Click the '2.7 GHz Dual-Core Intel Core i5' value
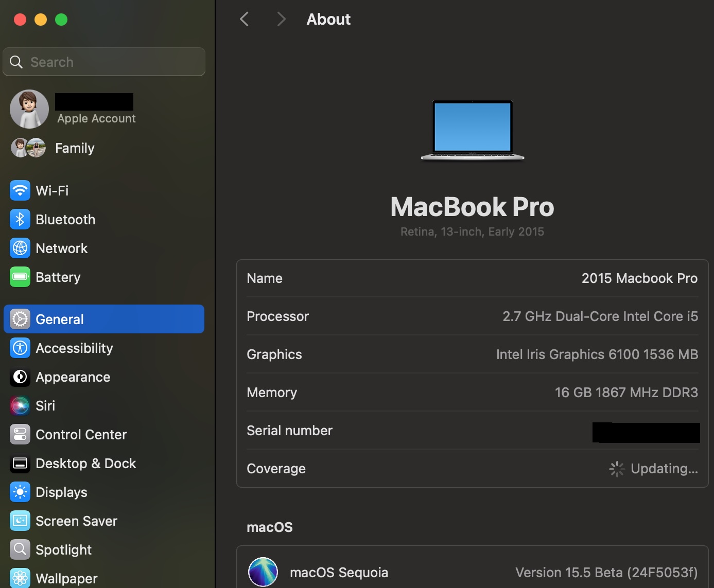Screen dimensions: 714x588 click(x=600, y=316)
